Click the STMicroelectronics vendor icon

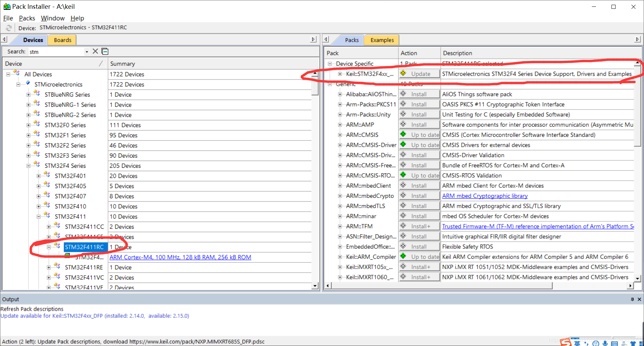tap(28, 83)
